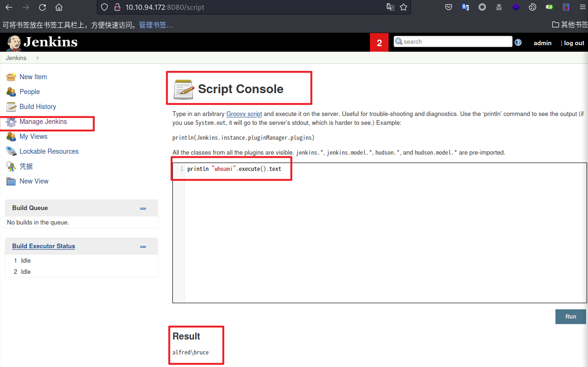Go to browser home icon
The height and width of the screenshot is (367, 588).
[59, 7]
